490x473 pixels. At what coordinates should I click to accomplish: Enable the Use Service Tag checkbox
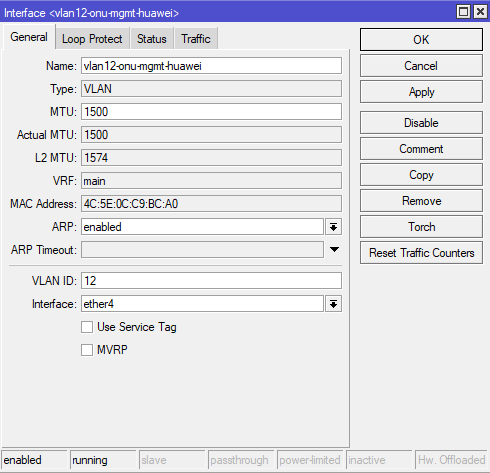pyautogui.click(x=87, y=327)
